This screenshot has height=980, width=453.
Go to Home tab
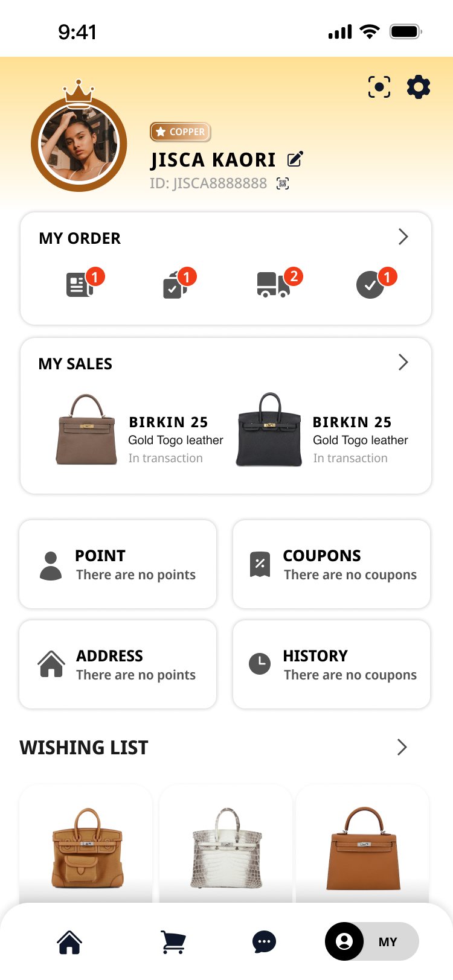(x=69, y=942)
